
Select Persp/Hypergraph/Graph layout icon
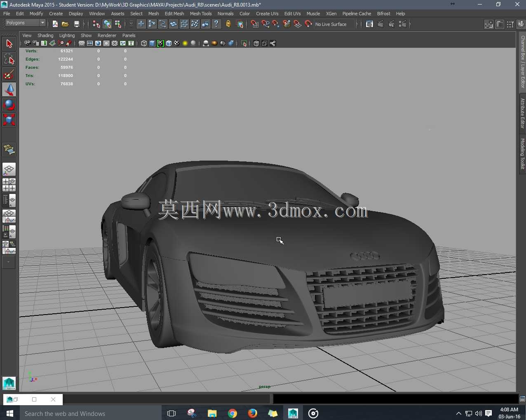pyautogui.click(x=9, y=247)
